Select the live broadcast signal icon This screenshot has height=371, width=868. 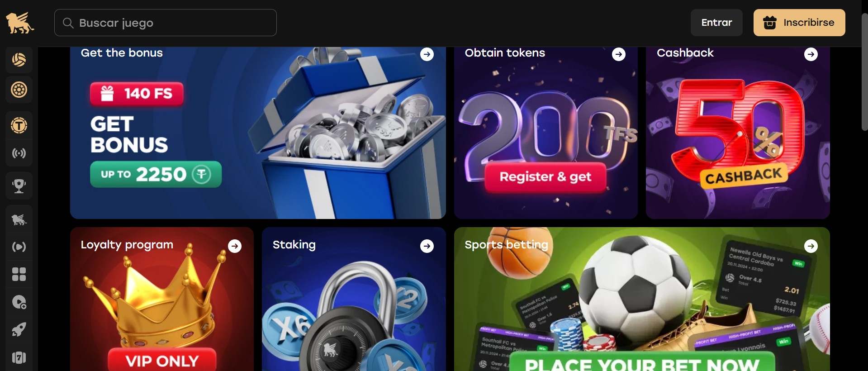[x=19, y=153]
